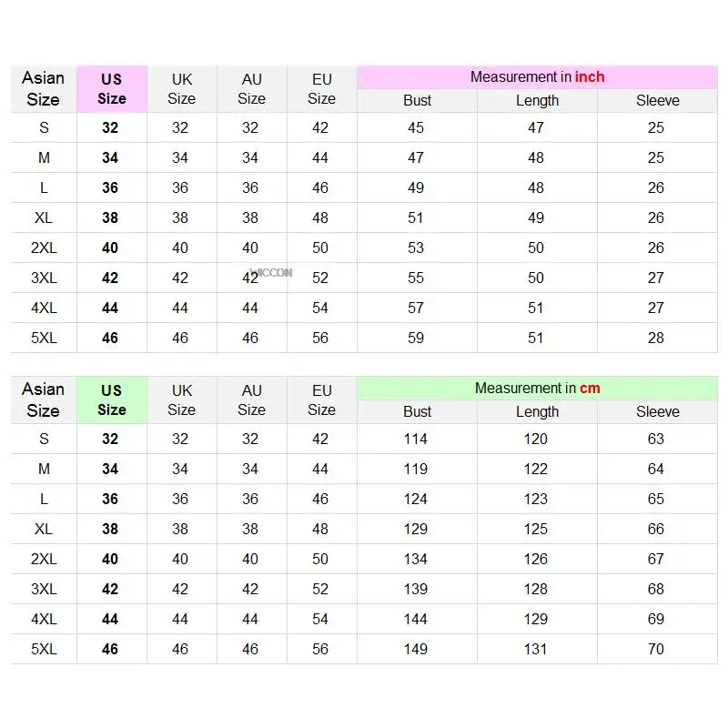Click sleeve value 70 in cm table
The height and width of the screenshot is (728, 728).
point(656,649)
